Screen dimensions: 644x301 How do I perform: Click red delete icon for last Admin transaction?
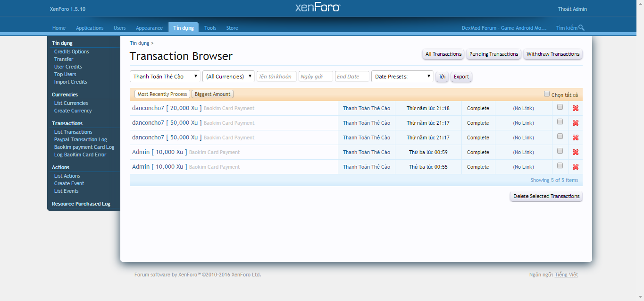tap(575, 167)
